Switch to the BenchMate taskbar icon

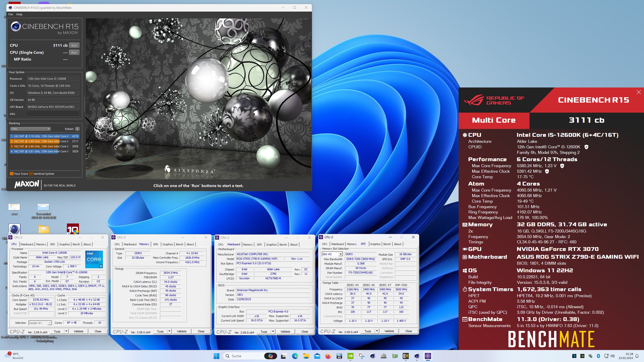pos(406,356)
